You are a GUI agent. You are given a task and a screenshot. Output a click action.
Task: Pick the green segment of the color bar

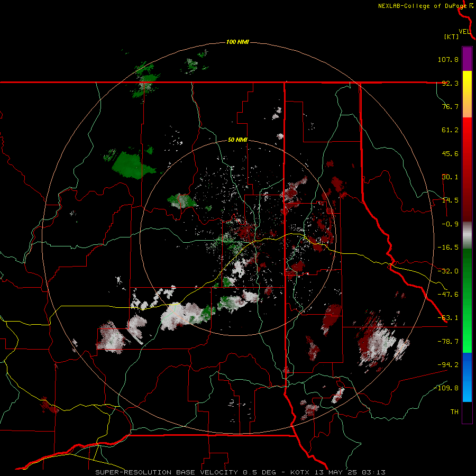[467, 300]
